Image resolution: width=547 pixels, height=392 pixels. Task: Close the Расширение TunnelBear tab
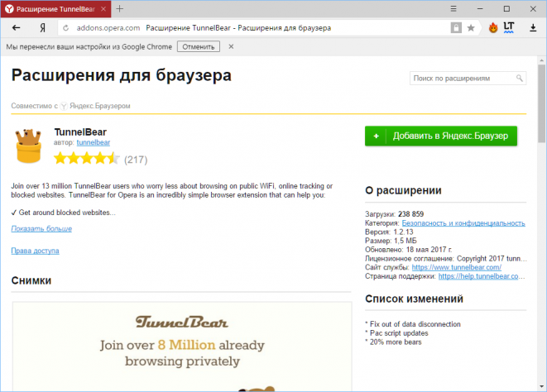tap(103, 9)
